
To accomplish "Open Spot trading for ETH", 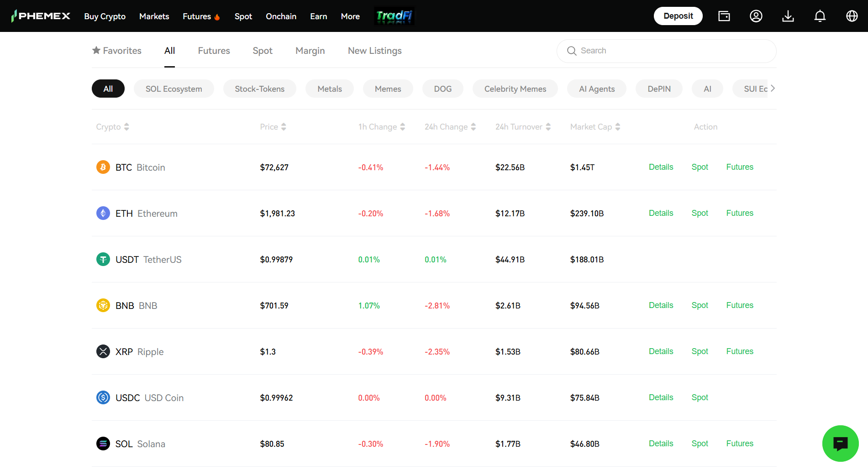I will [700, 213].
